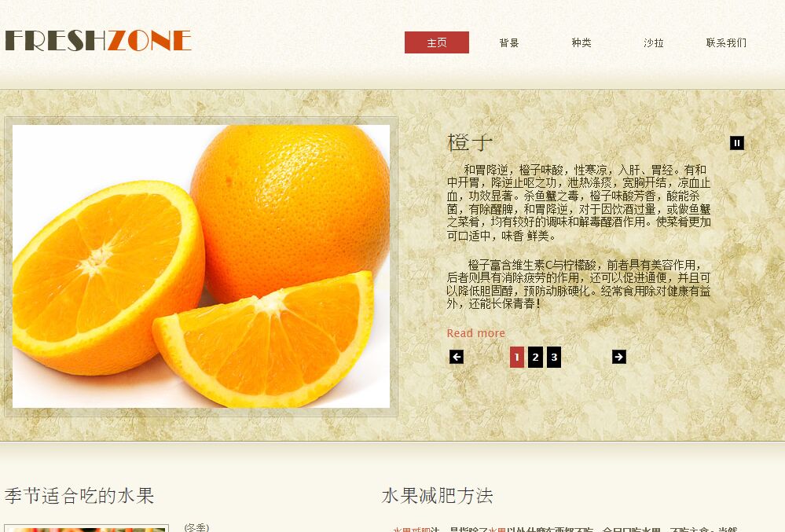Image resolution: width=785 pixels, height=532 pixels.
Task: Open the 背景 menu item
Action: [x=508, y=43]
